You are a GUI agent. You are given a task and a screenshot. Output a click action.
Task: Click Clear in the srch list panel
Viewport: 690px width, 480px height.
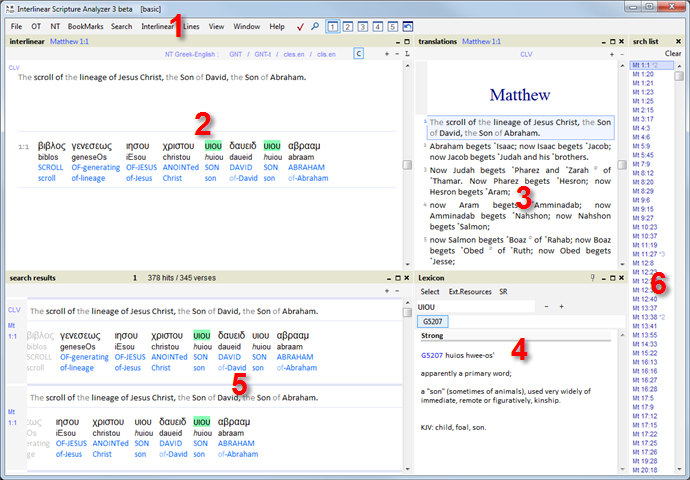(x=673, y=53)
